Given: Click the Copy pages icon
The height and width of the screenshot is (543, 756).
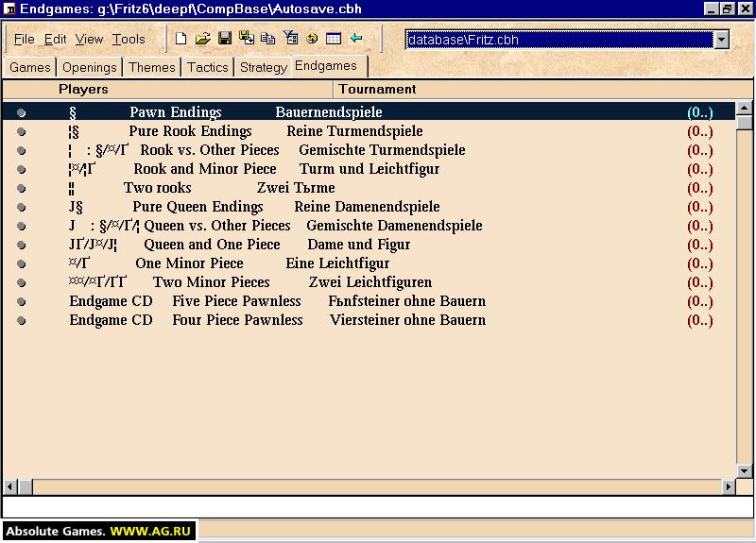Looking at the screenshot, I should (268, 39).
